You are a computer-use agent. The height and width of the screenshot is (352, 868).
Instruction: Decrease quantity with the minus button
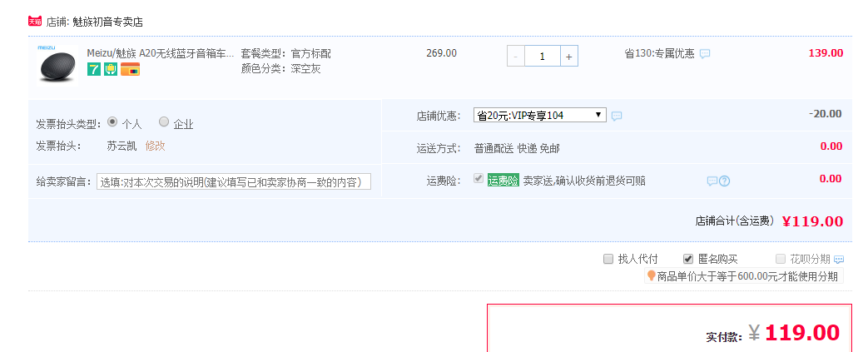click(x=516, y=56)
